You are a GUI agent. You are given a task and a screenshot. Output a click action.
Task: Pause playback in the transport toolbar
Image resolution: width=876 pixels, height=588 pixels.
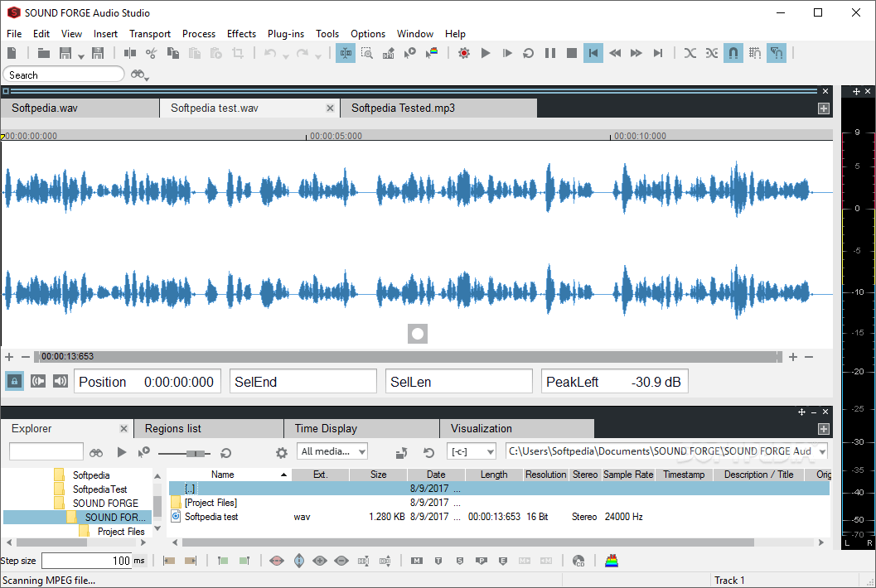point(550,53)
